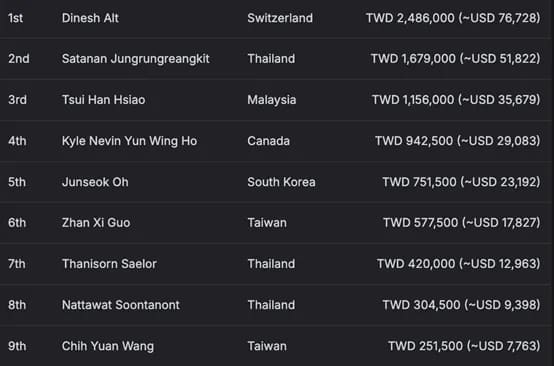Viewport: 554px width, 366px height.
Task: Click the South Korea country cell
Action: (281, 182)
